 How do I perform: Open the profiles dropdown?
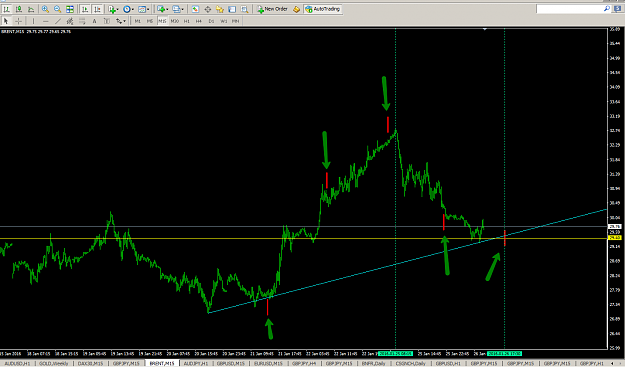click(178, 9)
